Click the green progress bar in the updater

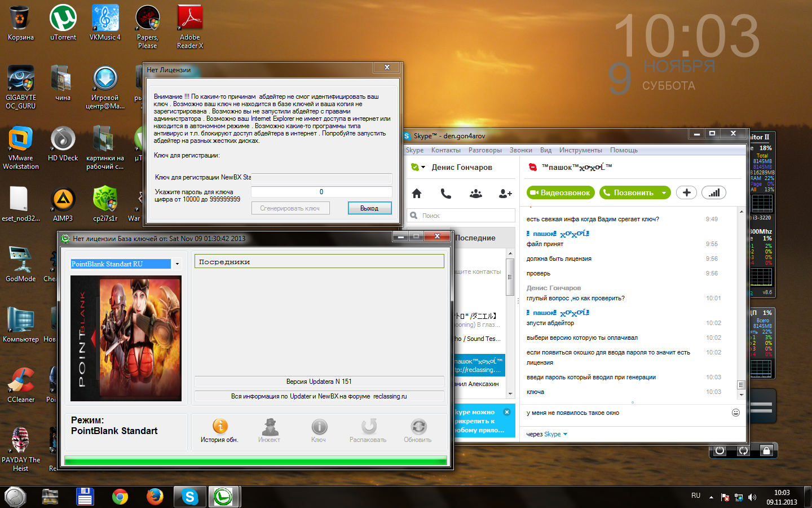[x=256, y=461]
